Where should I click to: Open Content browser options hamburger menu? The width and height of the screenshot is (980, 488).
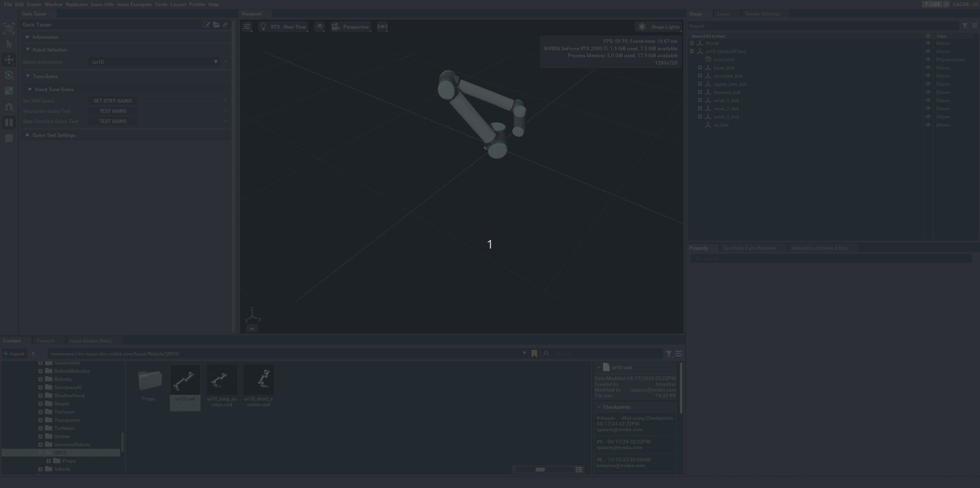pos(679,354)
